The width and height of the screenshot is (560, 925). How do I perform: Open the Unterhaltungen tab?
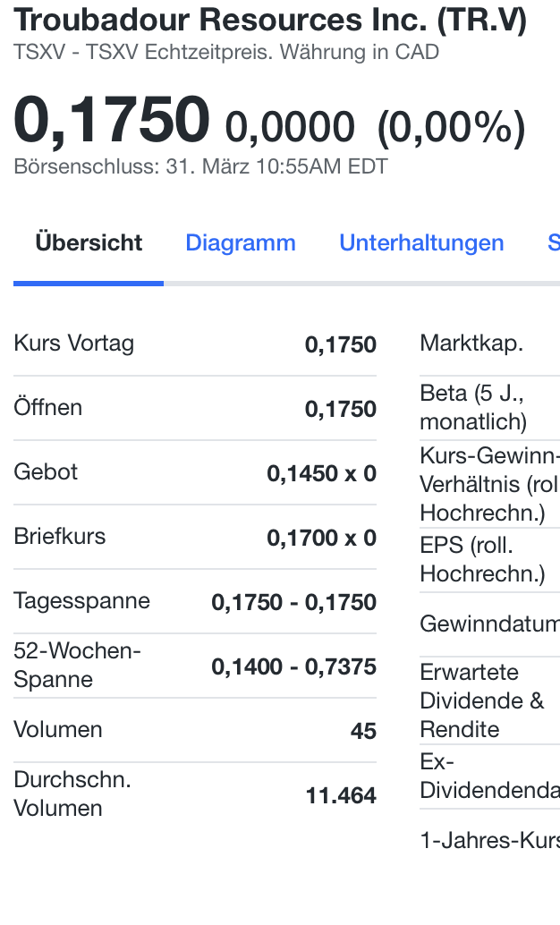coord(420,242)
